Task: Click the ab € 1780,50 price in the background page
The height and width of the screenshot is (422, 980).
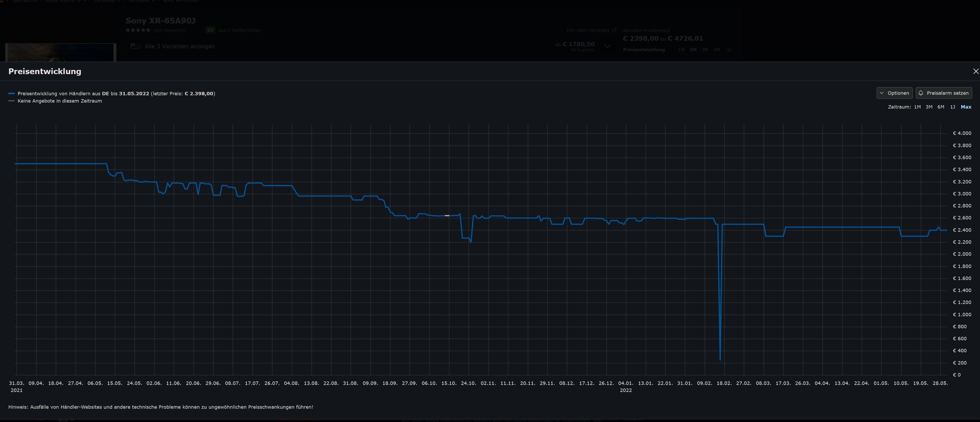Action: [x=575, y=44]
